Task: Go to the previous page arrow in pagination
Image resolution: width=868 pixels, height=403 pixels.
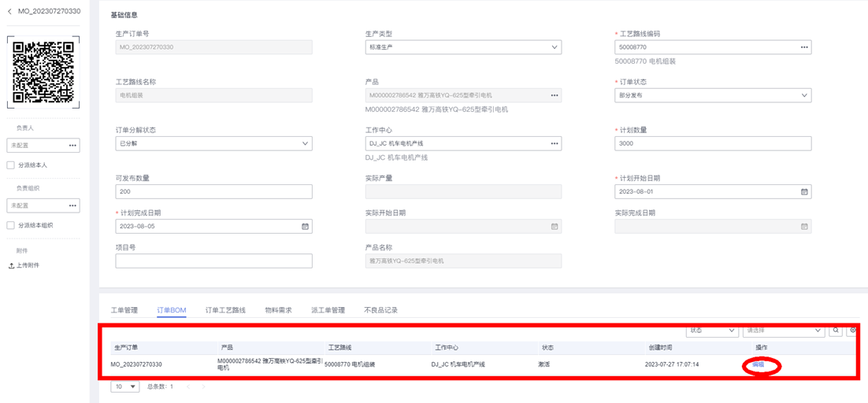Action: pyautogui.click(x=188, y=386)
